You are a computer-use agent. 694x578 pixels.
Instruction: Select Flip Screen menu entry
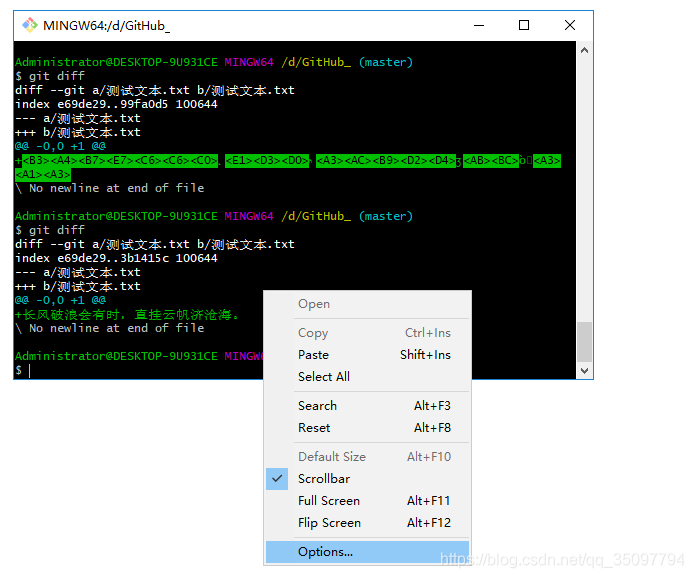pos(367,523)
